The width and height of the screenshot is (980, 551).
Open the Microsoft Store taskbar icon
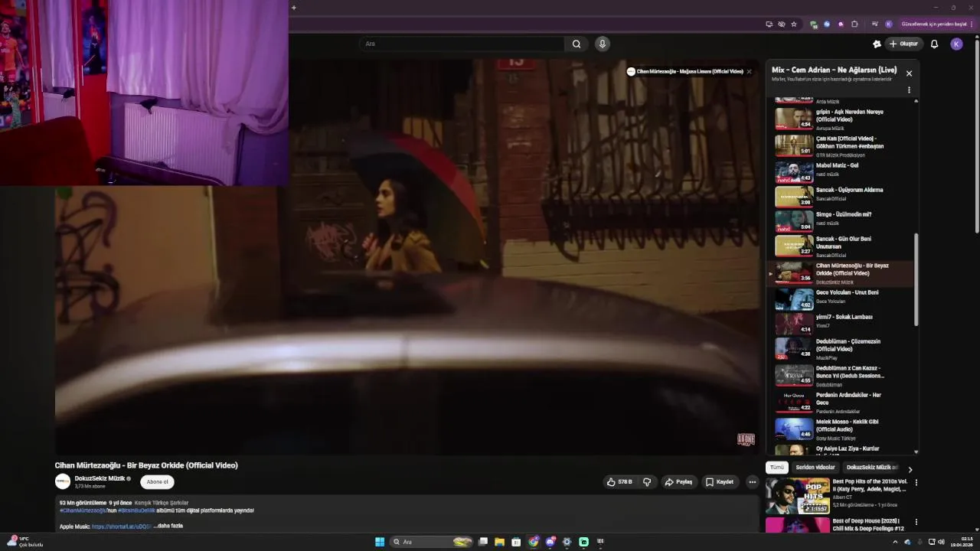coord(516,542)
